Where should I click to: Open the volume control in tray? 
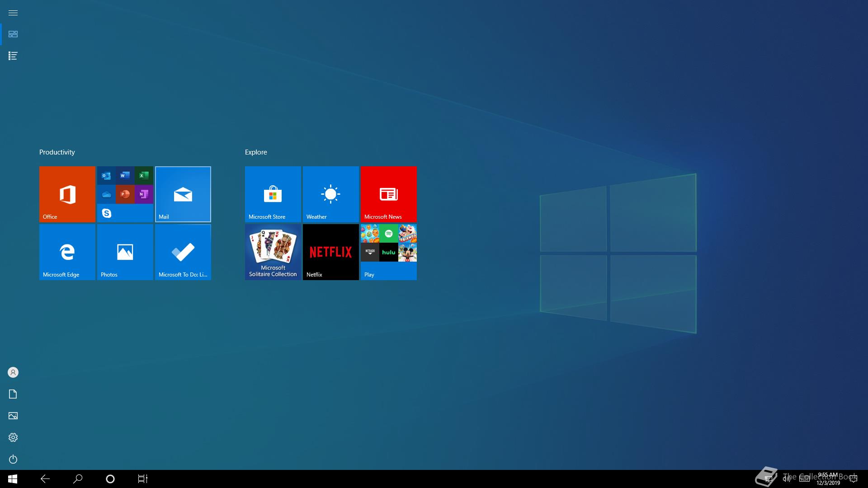point(787,479)
